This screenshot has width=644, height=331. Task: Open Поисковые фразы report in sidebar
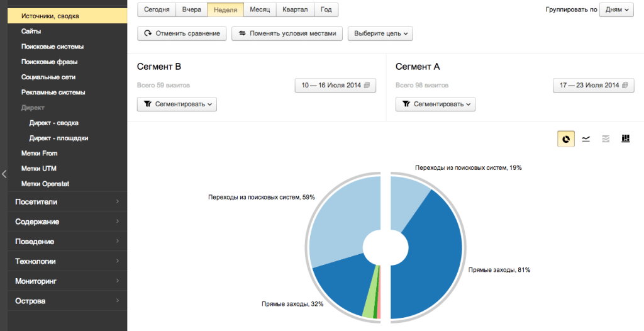[50, 62]
